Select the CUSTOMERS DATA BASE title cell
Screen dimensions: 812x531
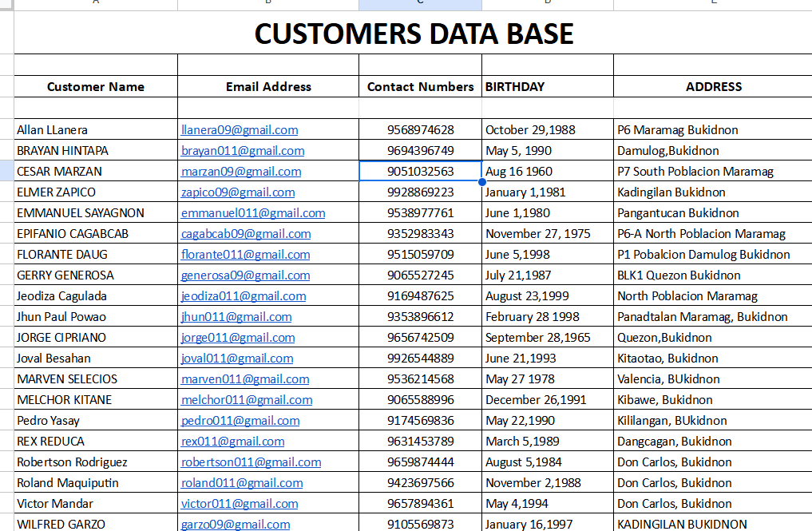(414, 33)
